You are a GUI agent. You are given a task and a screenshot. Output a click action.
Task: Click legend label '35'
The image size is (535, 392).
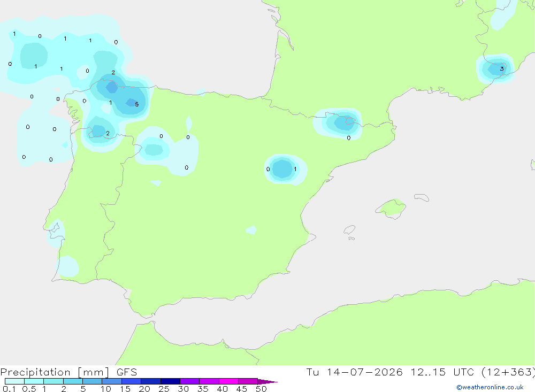click(x=203, y=389)
